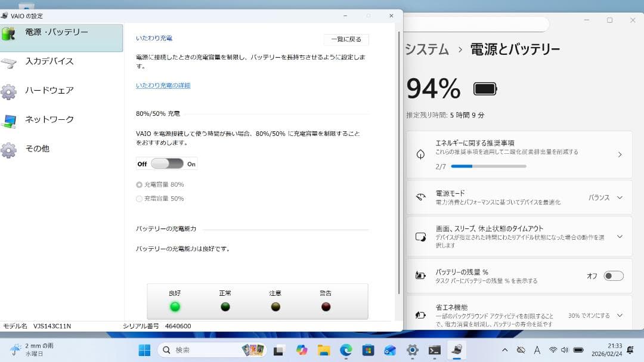Open エネルギーに関する推奨事項 details arrow

pos(621,154)
